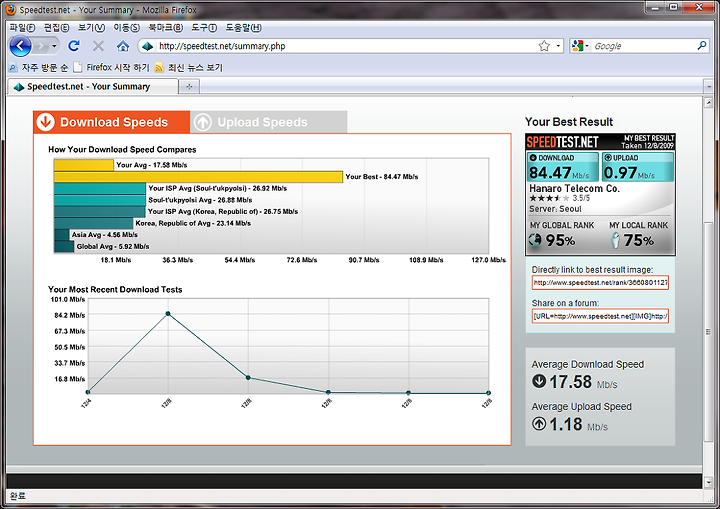Reload the page with the Refresh icon
The width and height of the screenshot is (720, 509).
tap(73, 46)
